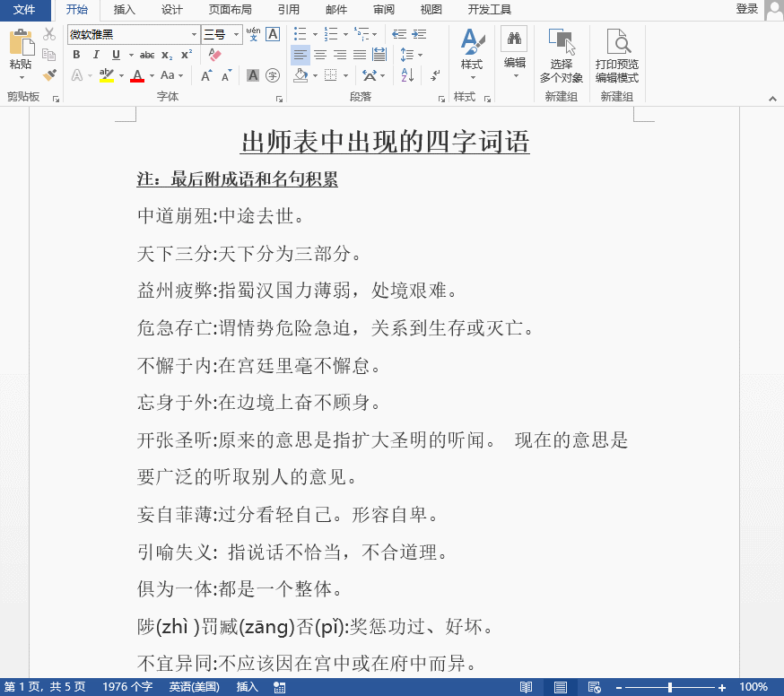Switch to Read Mode view
This screenshot has width=784, height=696.
tap(526, 688)
